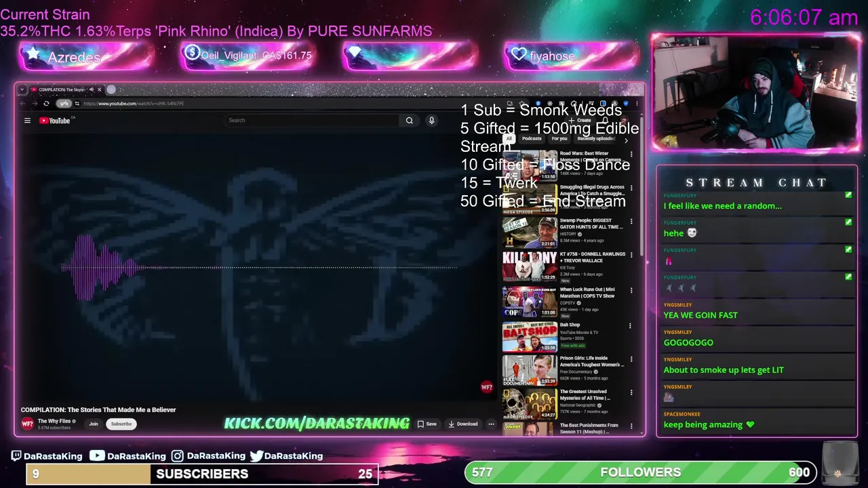Open options for Road Wars video
The image size is (868, 488).
pos(631,155)
